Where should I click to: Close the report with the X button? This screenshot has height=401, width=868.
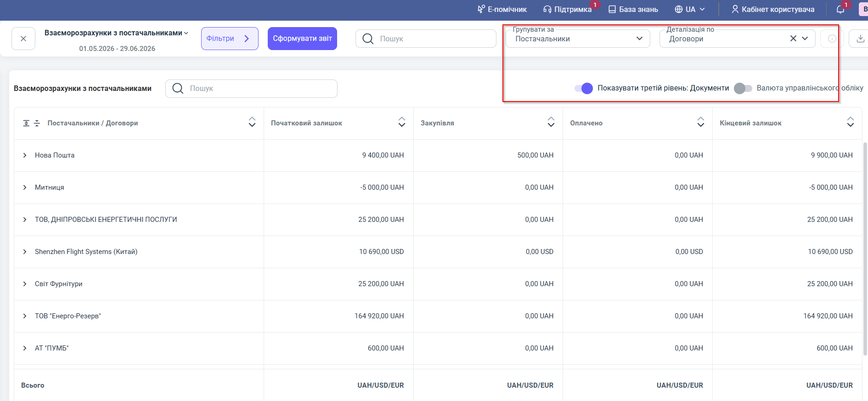click(23, 39)
